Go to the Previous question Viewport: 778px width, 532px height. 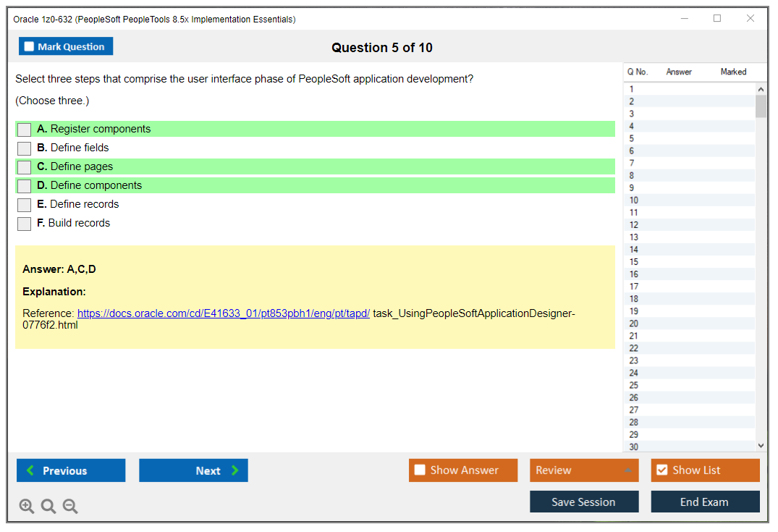point(71,470)
